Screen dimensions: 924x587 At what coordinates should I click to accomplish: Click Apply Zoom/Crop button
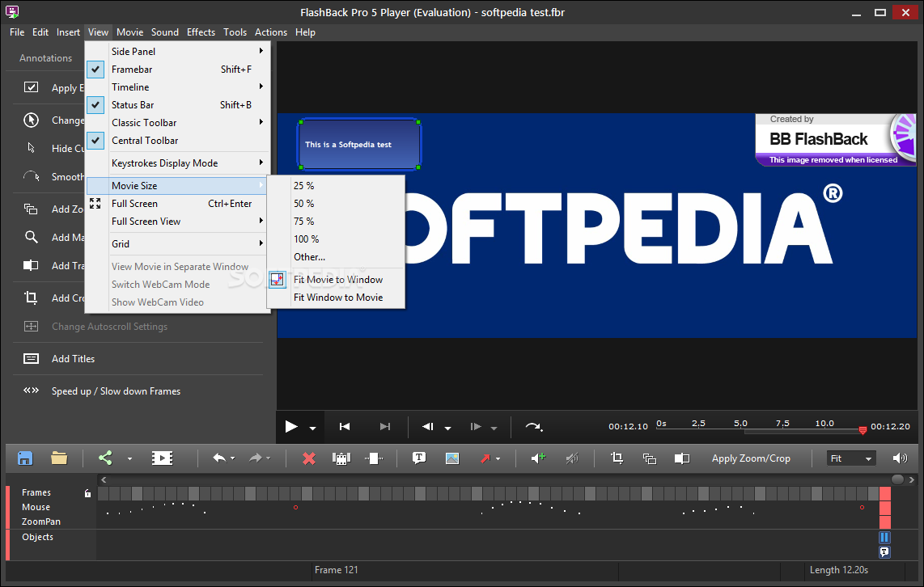click(751, 458)
